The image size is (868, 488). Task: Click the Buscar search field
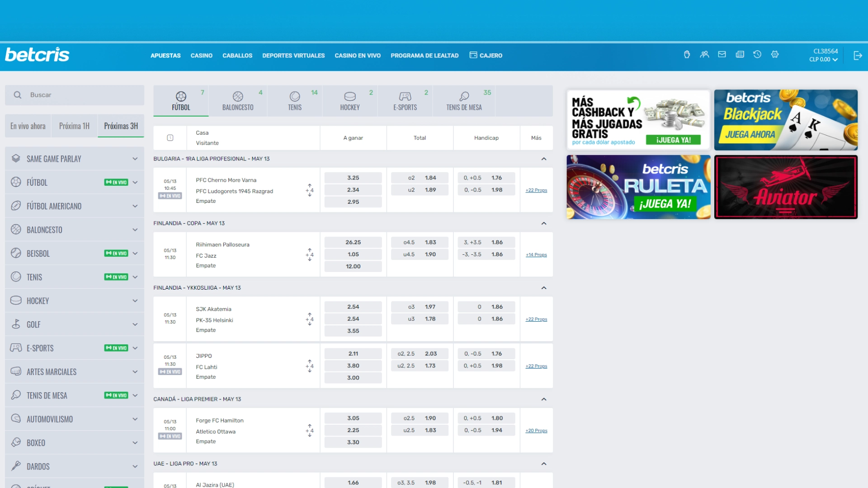coord(75,95)
